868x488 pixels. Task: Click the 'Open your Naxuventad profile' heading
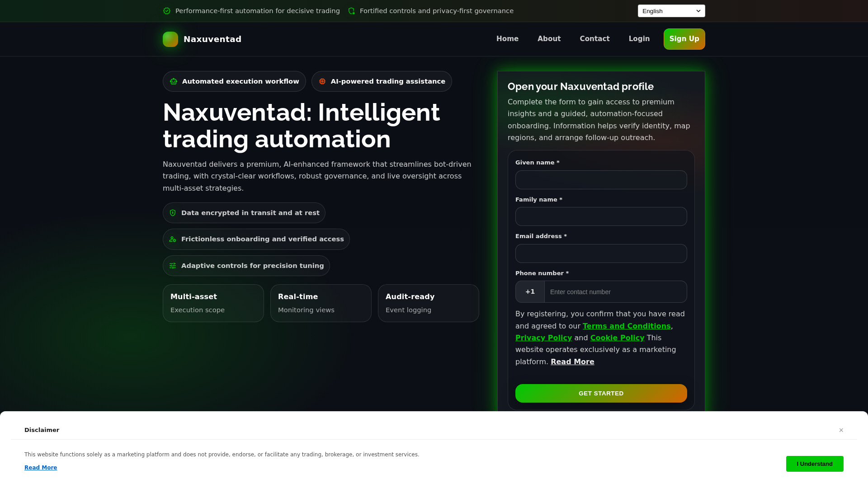(580, 87)
